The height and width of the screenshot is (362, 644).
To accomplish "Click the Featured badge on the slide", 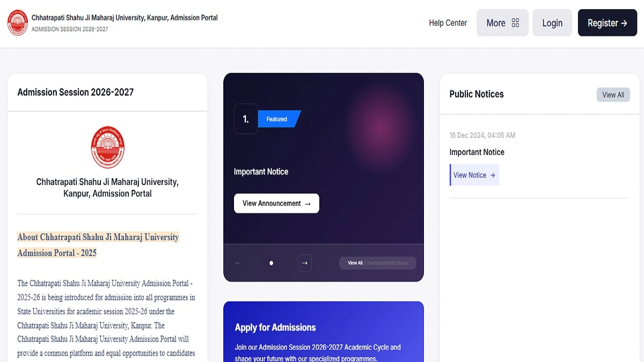I will (277, 119).
